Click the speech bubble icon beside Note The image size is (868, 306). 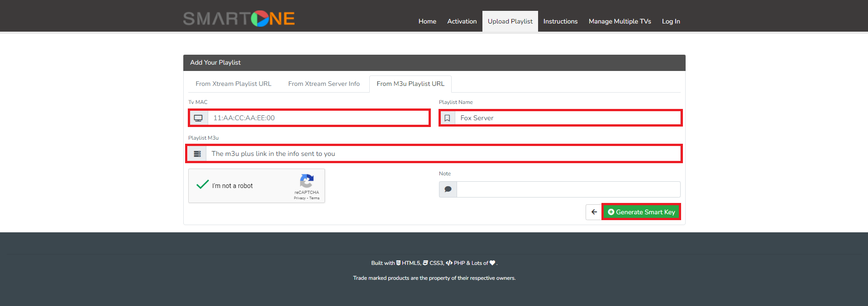click(448, 189)
